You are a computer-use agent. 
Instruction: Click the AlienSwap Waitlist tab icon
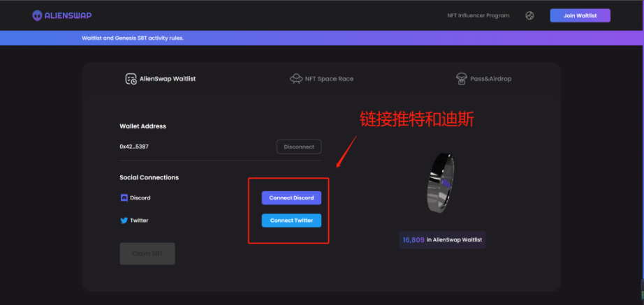(x=131, y=79)
